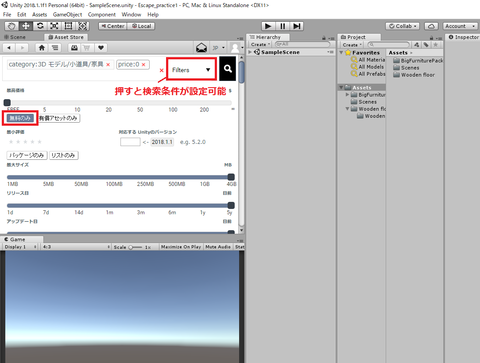Viewport: 480px width, 363px height.
Task: Save Project search with star icon
Action: 435,45
